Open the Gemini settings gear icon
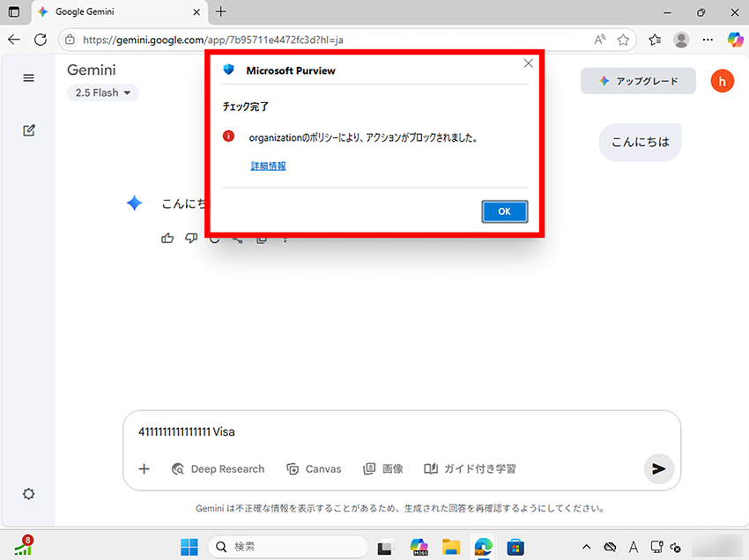 point(28,494)
